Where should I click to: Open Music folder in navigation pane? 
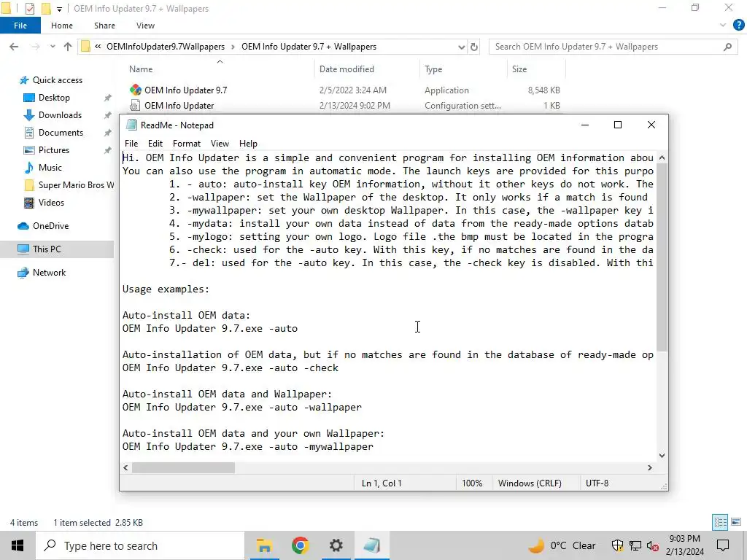50,168
